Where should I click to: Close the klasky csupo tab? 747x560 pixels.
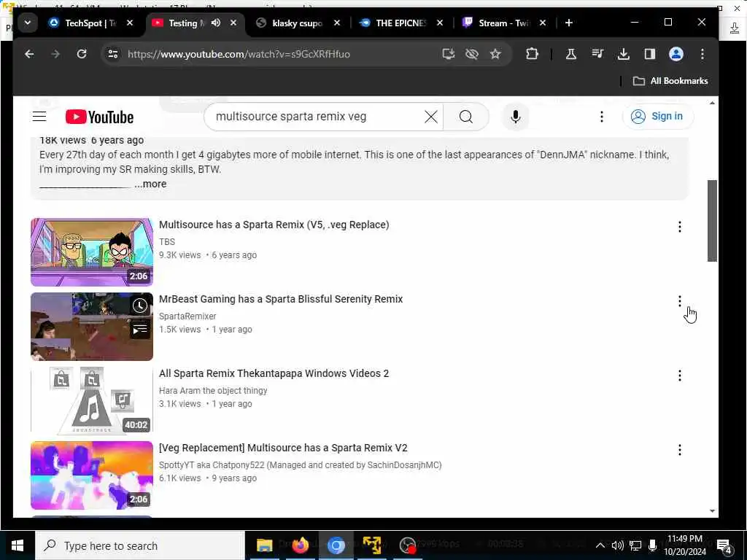tap(337, 23)
